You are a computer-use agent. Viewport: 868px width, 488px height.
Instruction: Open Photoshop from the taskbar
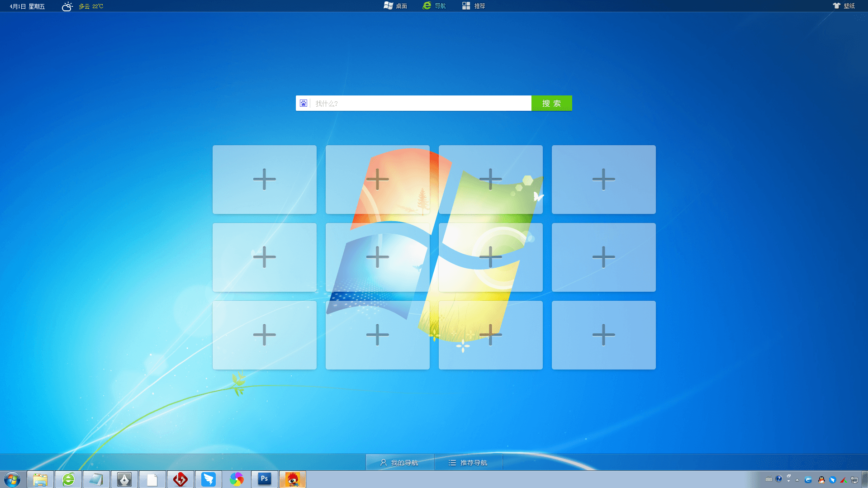tap(265, 479)
